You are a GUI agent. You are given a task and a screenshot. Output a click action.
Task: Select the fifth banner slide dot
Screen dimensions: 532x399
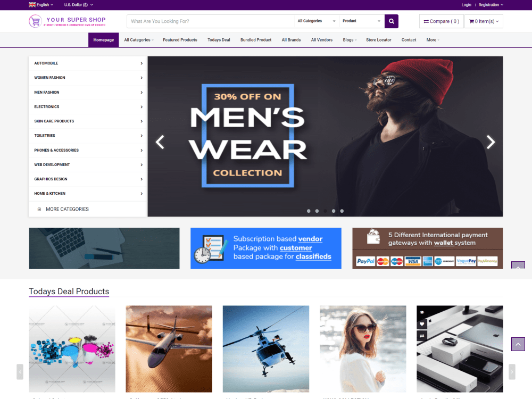[342, 211]
